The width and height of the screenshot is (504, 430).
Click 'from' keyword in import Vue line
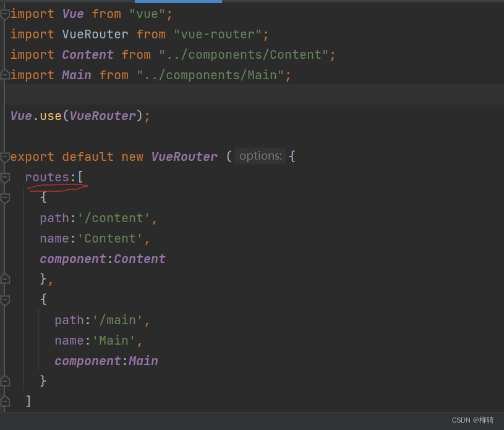(106, 14)
